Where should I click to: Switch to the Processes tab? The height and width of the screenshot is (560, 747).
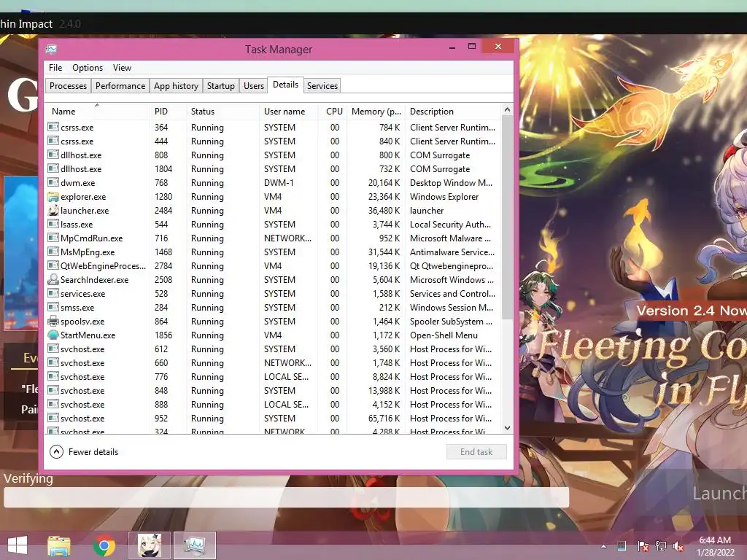click(68, 86)
